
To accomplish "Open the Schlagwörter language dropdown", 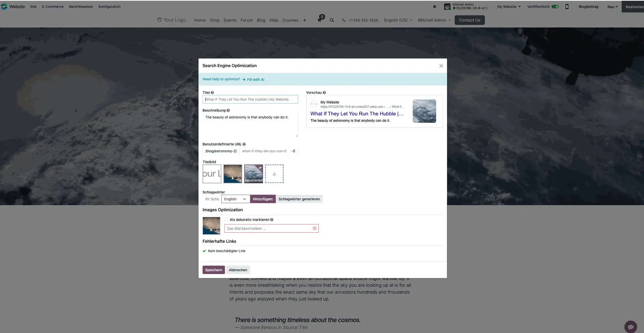I will [x=235, y=199].
